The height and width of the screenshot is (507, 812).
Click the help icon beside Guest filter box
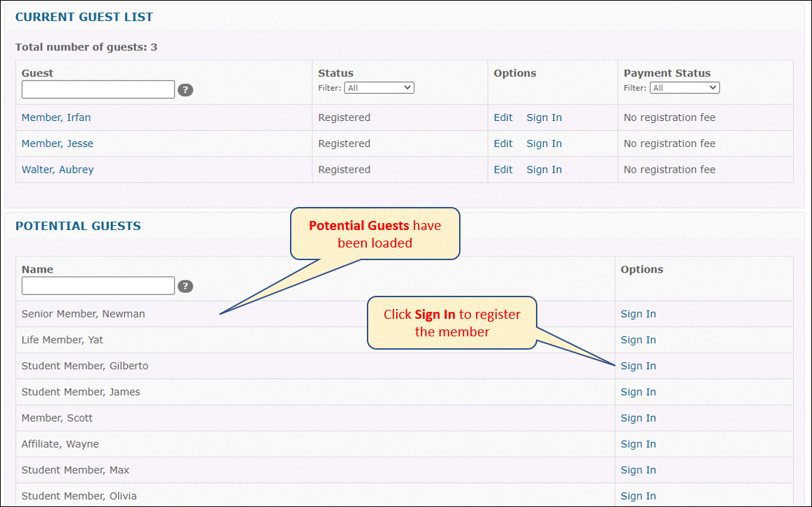pos(185,90)
